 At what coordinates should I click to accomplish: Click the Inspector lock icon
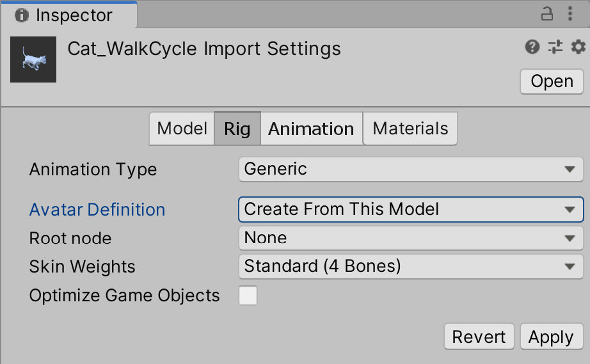[x=547, y=14]
